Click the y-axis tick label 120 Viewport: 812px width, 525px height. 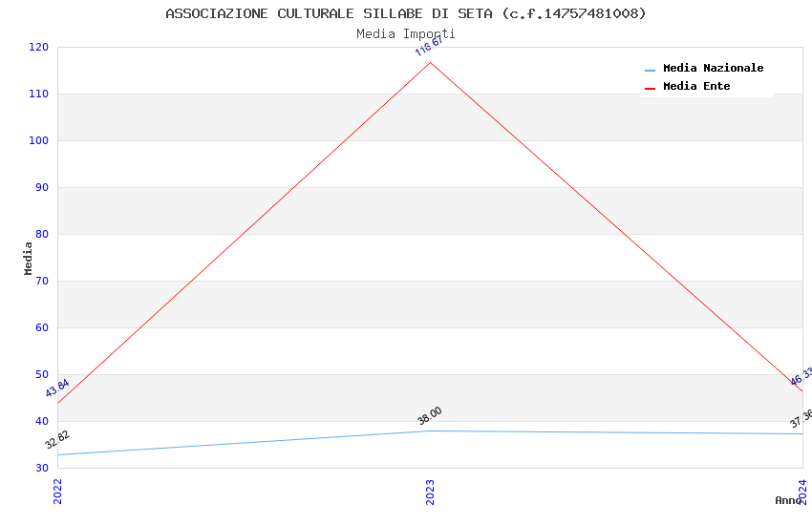pos(38,47)
